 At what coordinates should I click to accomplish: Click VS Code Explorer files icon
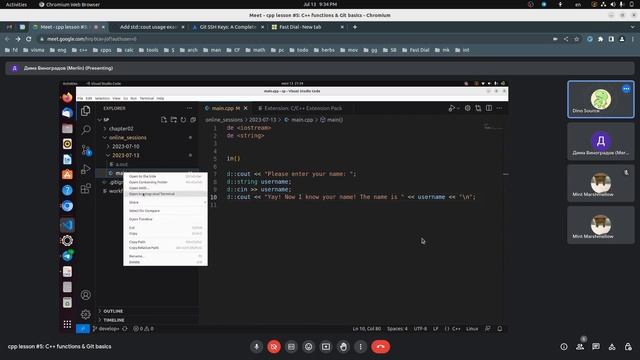[x=86, y=111]
